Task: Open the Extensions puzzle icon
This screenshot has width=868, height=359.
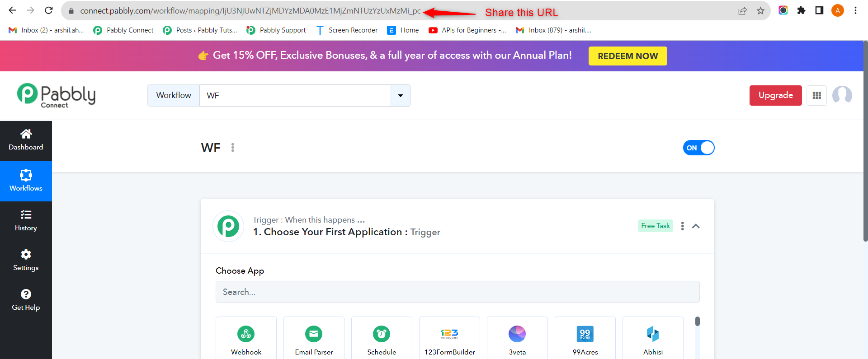Action: (x=801, y=10)
